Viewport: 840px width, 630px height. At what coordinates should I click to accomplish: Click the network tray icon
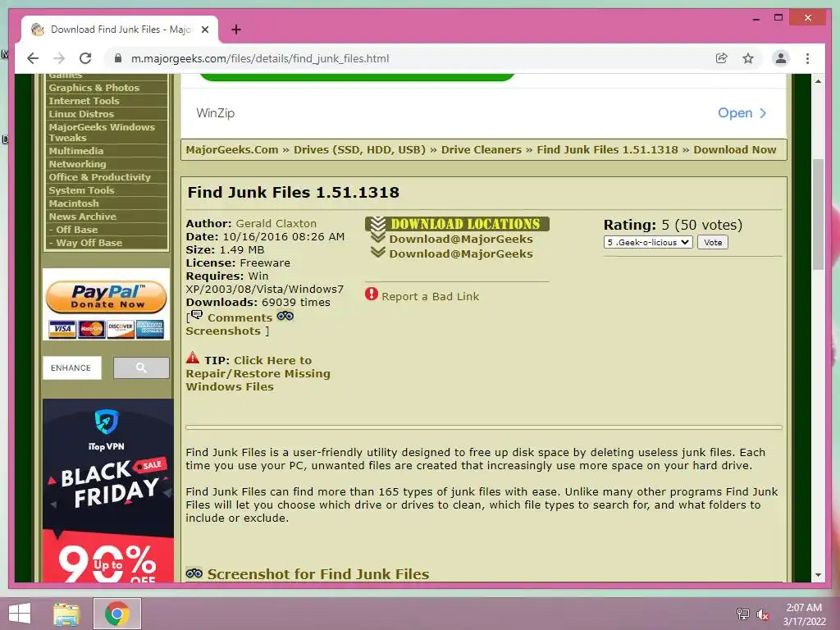tap(743, 614)
